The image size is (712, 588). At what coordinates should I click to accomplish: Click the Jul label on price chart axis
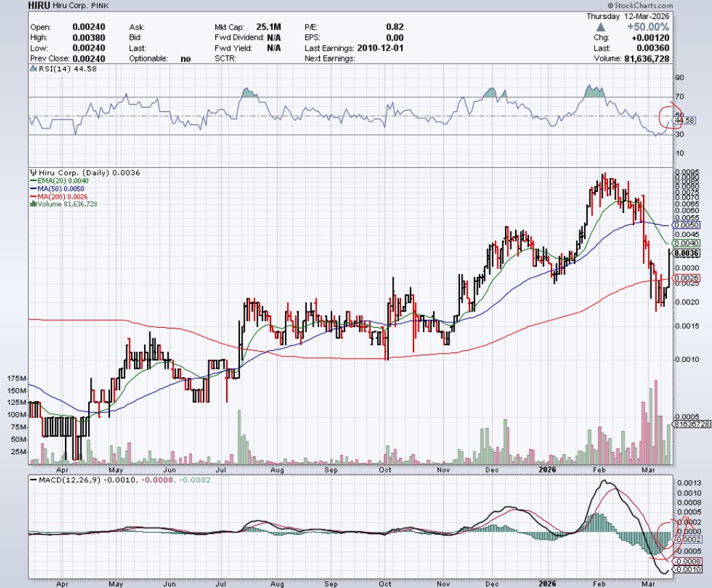pyautogui.click(x=221, y=470)
